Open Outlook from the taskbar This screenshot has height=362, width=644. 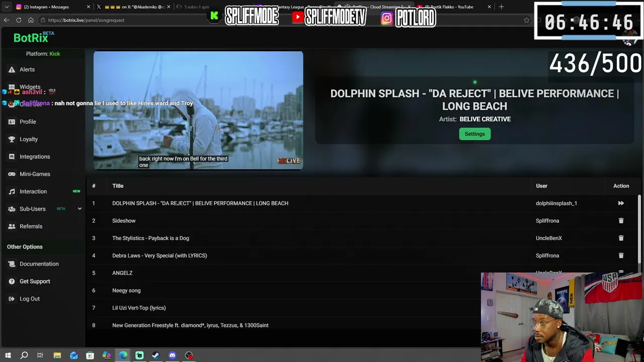coord(74,355)
